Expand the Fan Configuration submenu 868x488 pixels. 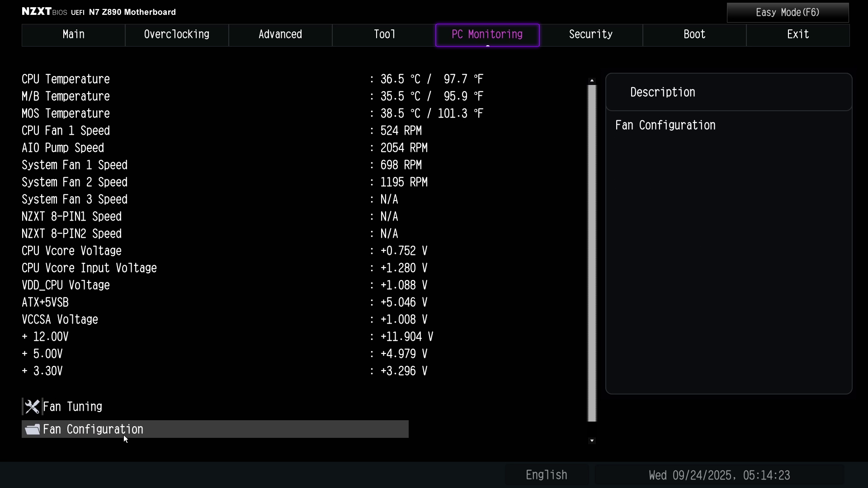[x=93, y=429]
